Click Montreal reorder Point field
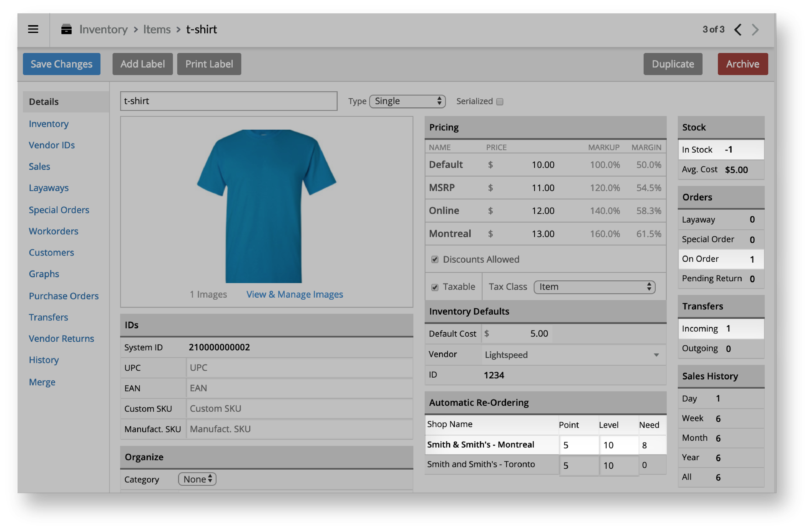811x532 pixels. coord(579,445)
